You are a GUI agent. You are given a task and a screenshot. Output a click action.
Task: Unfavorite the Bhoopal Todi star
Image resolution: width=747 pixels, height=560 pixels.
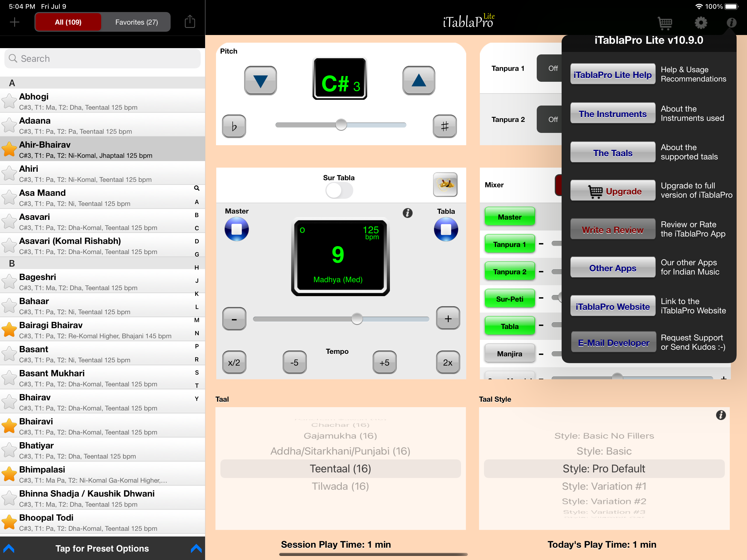tap(9, 522)
